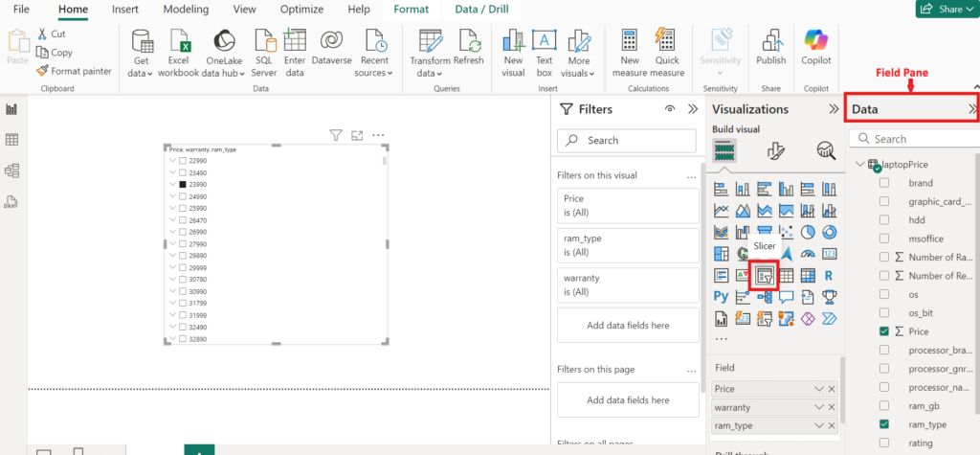Open More options ellipsis above slicer
The width and height of the screenshot is (980, 455).
click(378, 134)
